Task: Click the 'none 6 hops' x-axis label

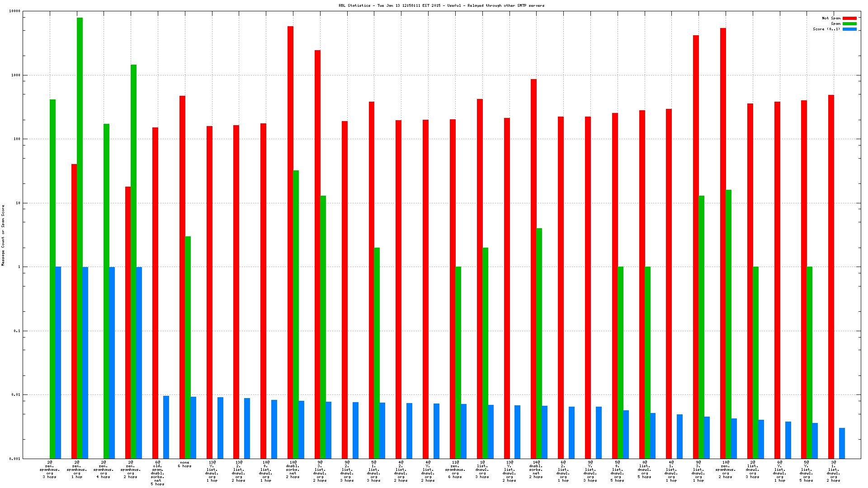Action: pos(184,464)
